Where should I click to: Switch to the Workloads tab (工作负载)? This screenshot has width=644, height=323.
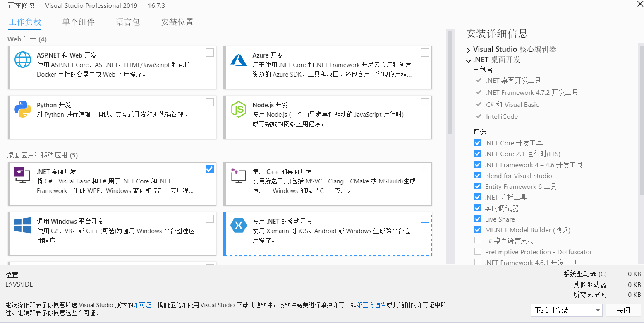[25, 22]
